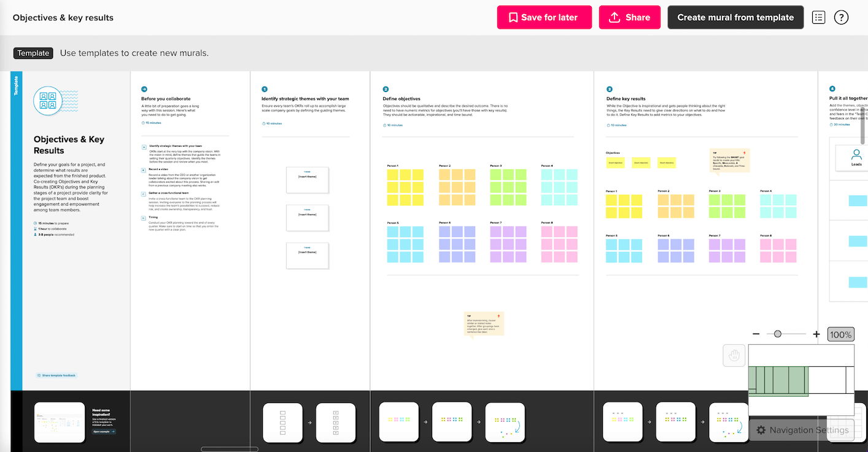Click the small Objectives label above yellow notes
The image size is (868, 452).
click(613, 153)
